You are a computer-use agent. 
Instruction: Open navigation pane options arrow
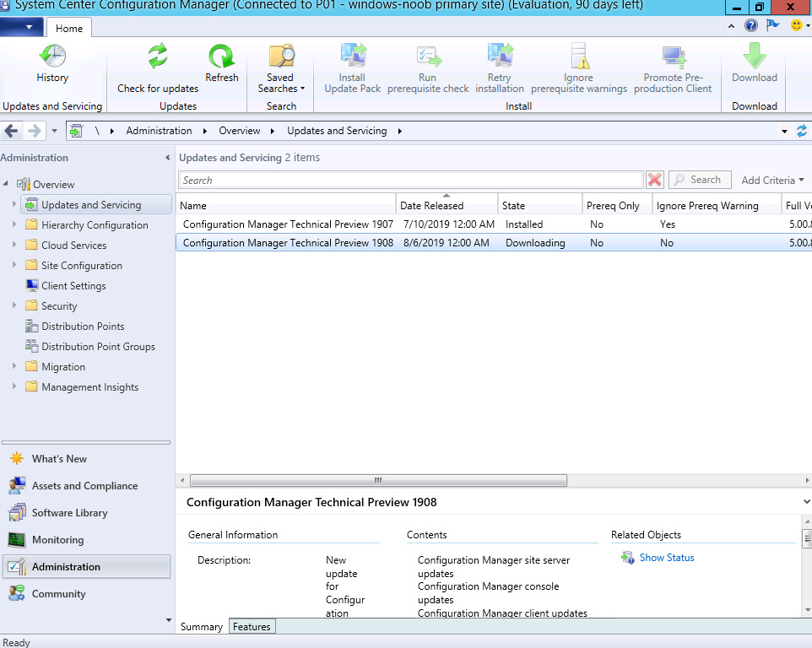coord(168,620)
